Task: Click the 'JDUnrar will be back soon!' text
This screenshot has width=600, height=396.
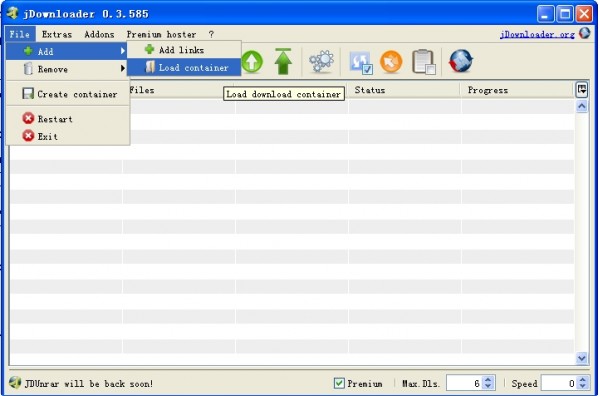Action: [89, 383]
